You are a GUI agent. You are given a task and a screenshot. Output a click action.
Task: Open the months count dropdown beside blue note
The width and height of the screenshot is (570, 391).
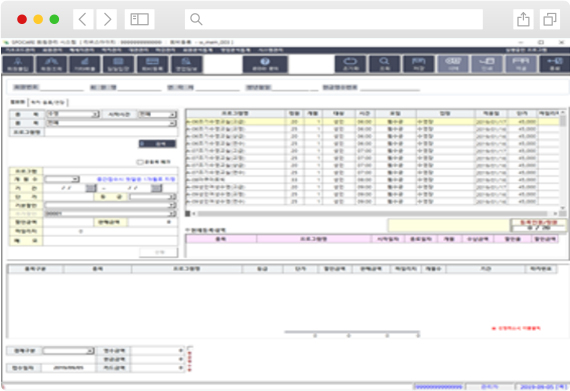pos(62,180)
